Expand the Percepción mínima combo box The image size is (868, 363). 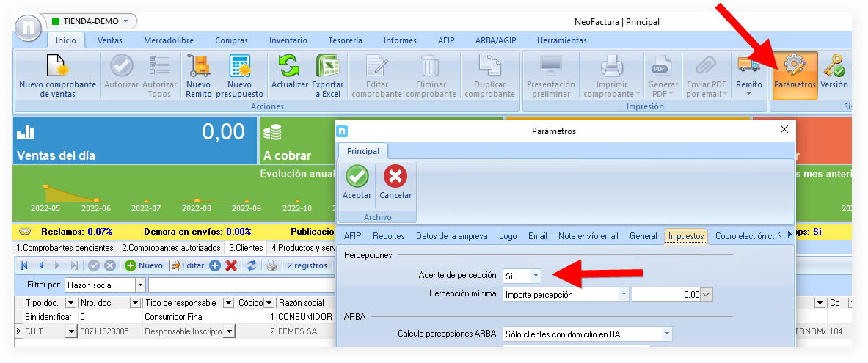624,295
